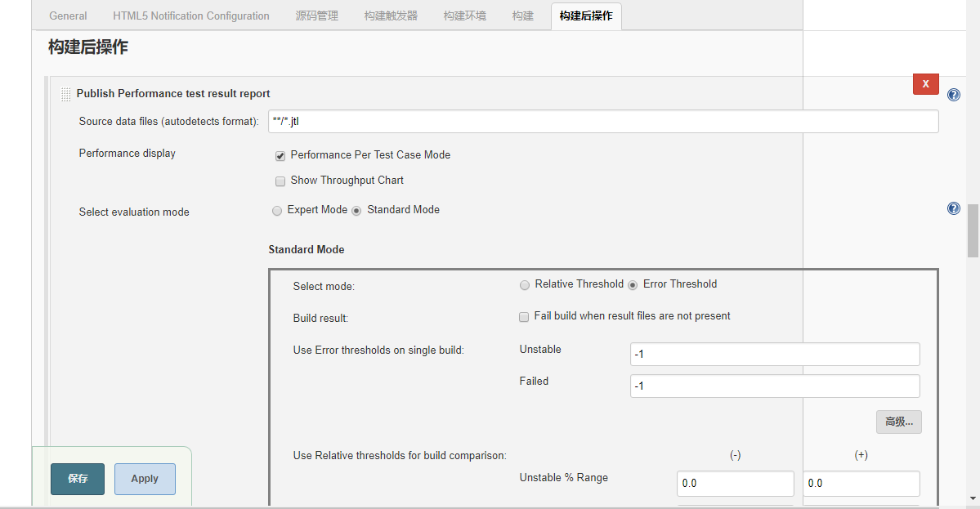Enable Show Throughput Chart checkbox

[x=280, y=181]
